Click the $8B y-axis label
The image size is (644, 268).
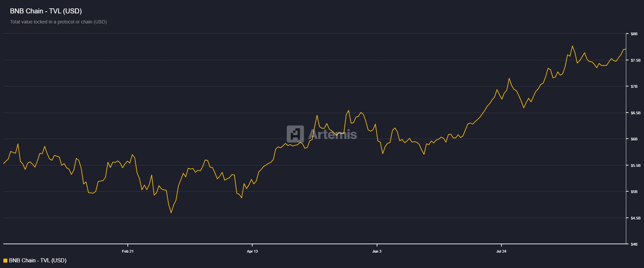coord(634,34)
